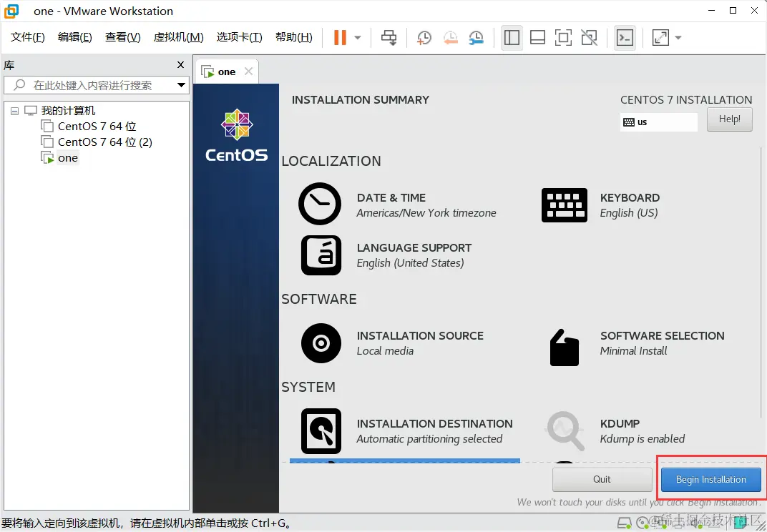
Task: Open the power options dropdown next to pause
Action: click(358, 38)
